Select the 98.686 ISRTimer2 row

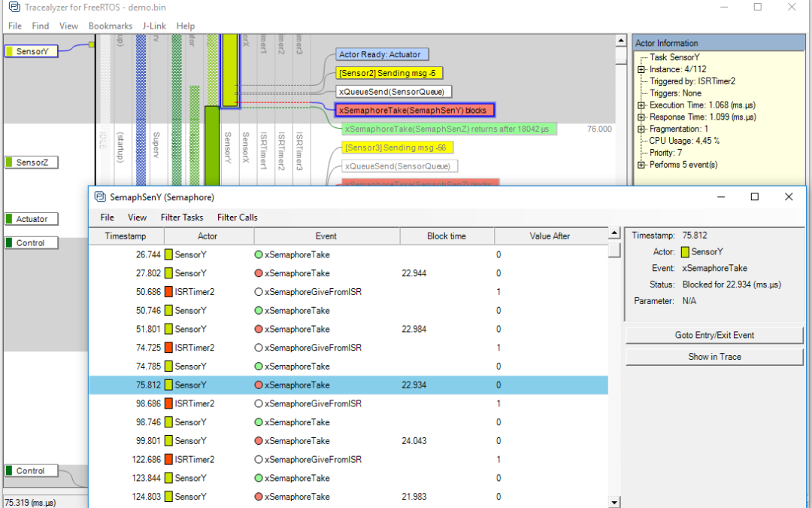click(349, 403)
